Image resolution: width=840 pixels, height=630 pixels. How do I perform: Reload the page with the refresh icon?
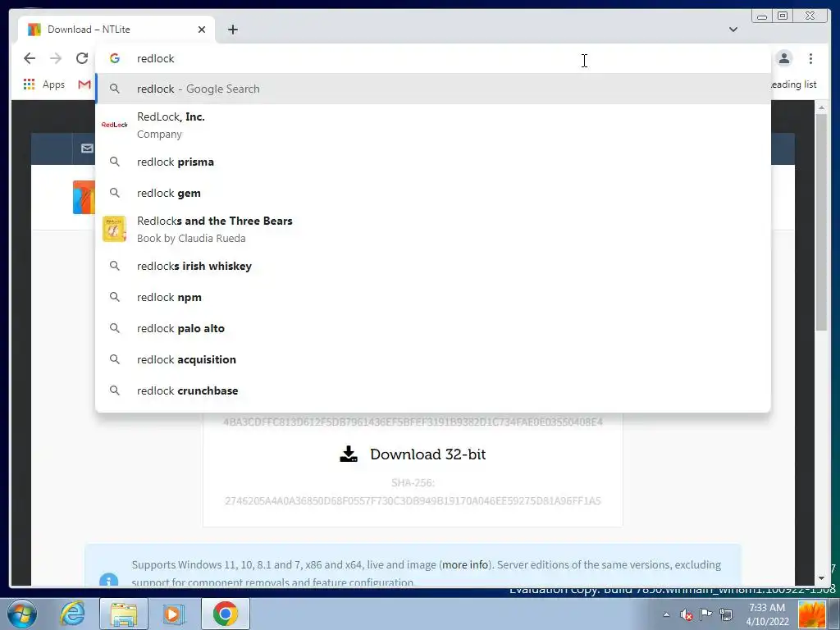(x=82, y=58)
